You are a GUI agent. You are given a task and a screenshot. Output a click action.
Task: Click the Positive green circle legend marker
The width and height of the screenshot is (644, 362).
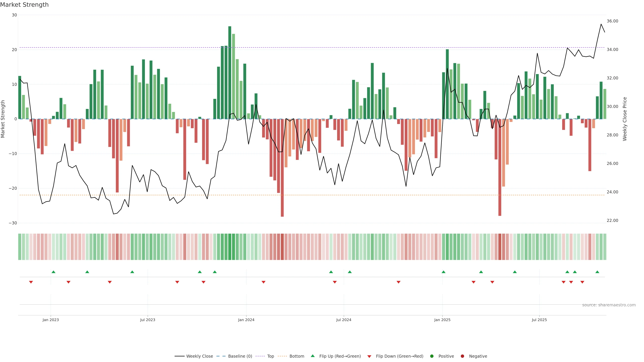point(432,356)
